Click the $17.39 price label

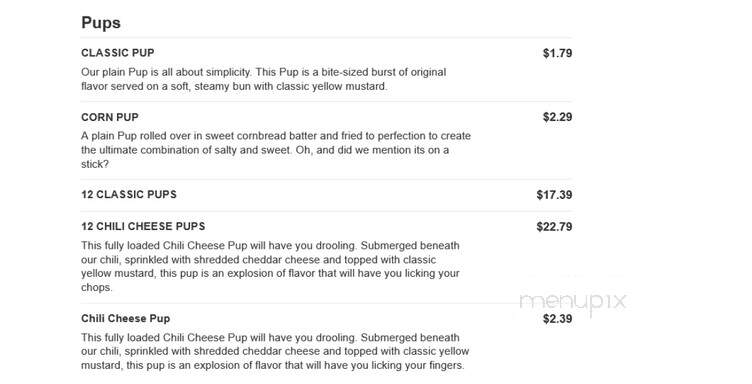pyautogui.click(x=554, y=195)
